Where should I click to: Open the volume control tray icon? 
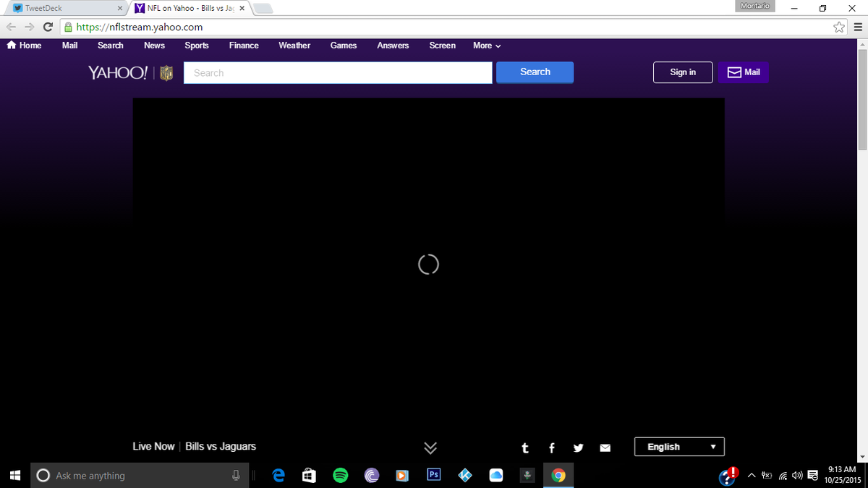[797, 476]
